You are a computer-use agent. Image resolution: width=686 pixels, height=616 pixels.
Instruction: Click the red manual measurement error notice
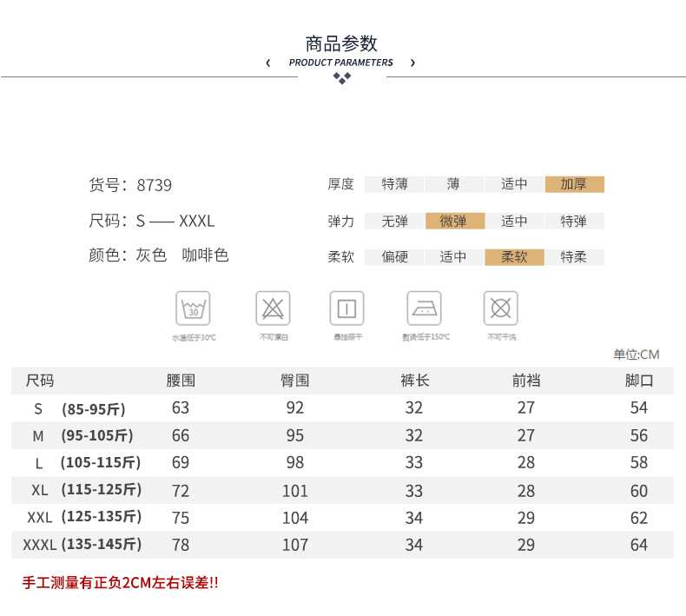pos(120,582)
